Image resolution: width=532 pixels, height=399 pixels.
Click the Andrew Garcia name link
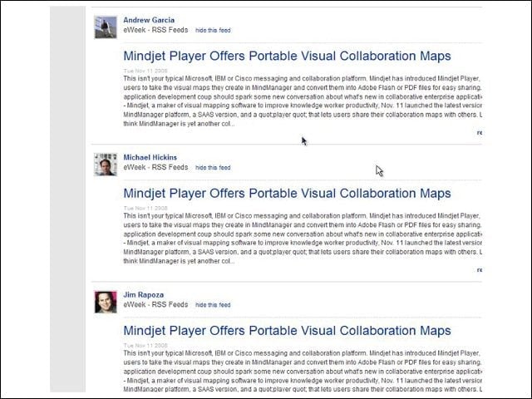tap(149, 20)
